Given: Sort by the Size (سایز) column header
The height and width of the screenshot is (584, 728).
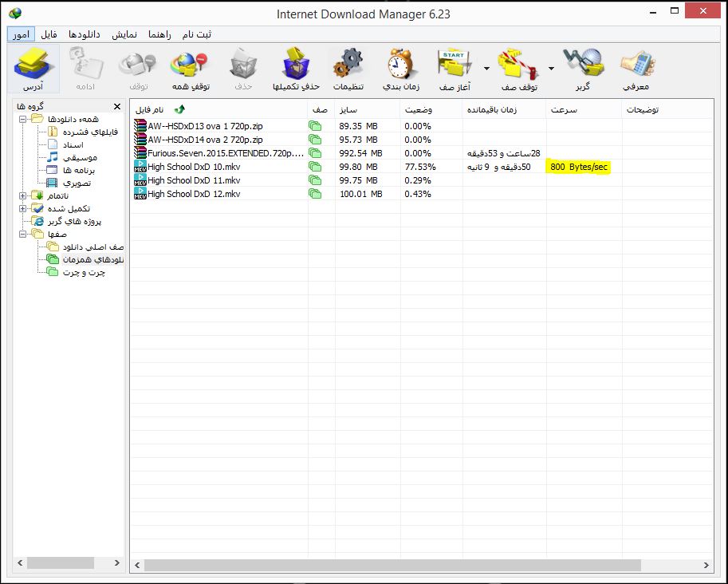Looking at the screenshot, I should [368, 109].
